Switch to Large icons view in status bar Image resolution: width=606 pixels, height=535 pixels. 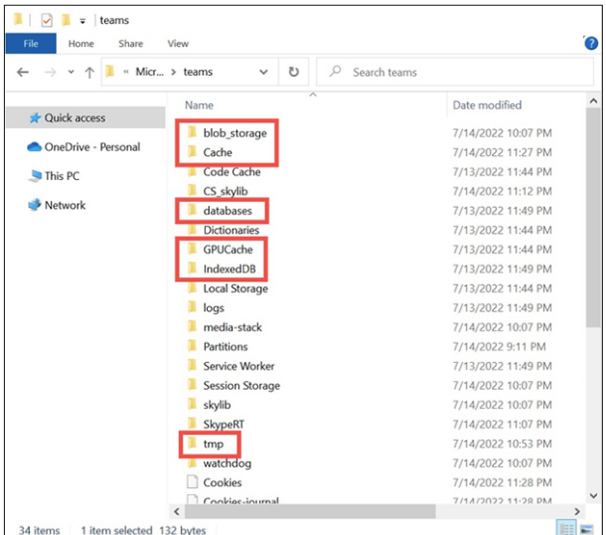(586, 528)
